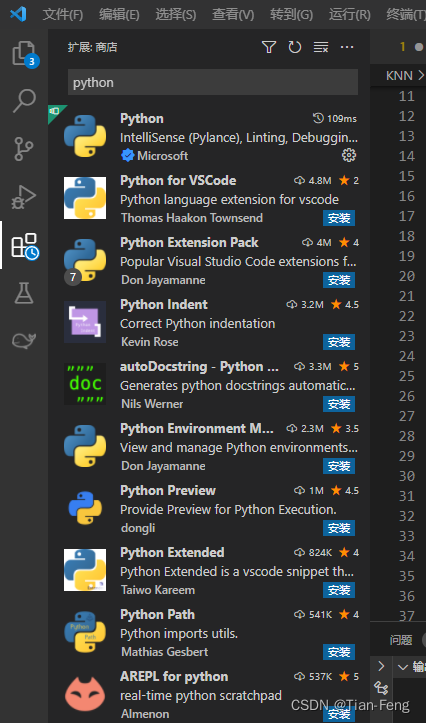The image size is (426, 723).
Task: Refresh the extensions list
Action: [x=295, y=47]
